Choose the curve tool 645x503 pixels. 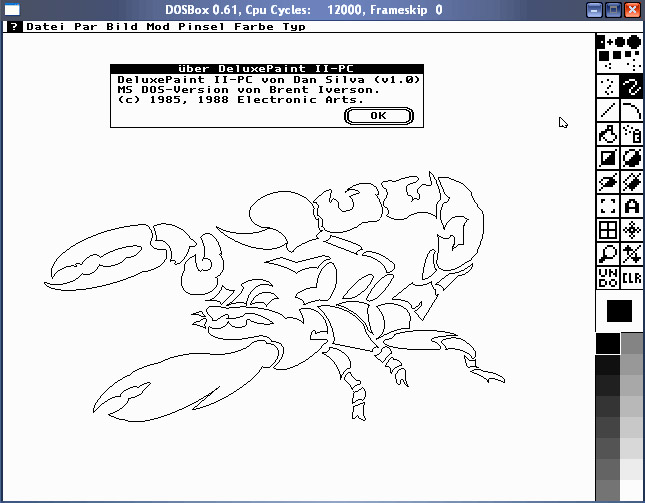coord(631,110)
